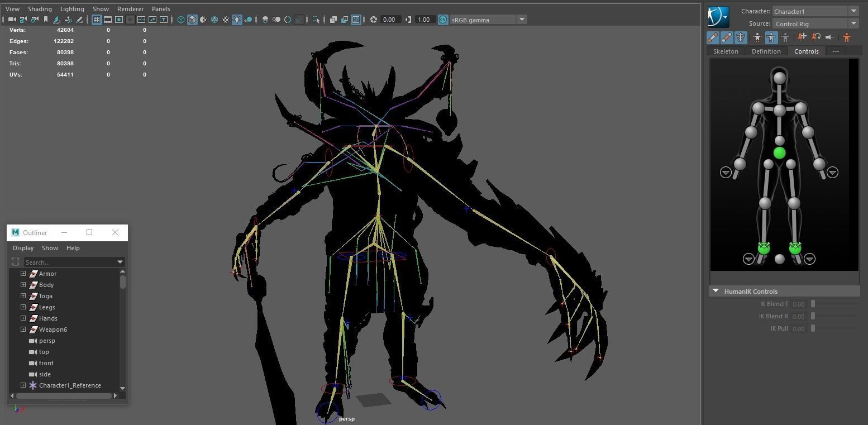Toggle the color management button beside sRGB gamma
Viewport: 868px width, 425px height.
pyautogui.click(x=443, y=20)
